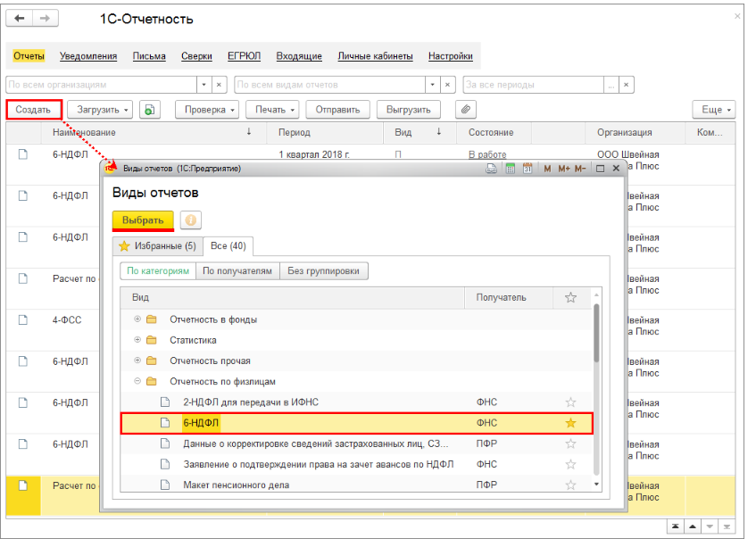Screen dimensions: 756x547
Task: Click the print icon in dialog title bar
Action: (492, 169)
